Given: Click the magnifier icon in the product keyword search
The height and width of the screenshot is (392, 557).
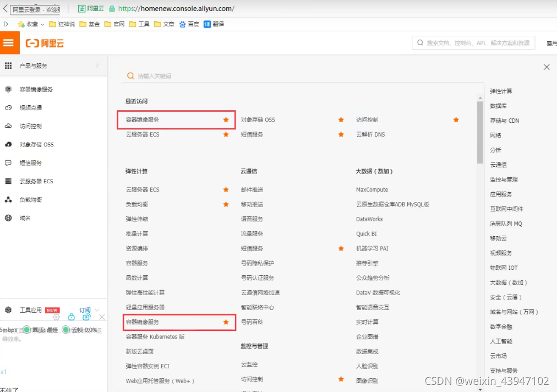Looking at the screenshot, I should pos(130,76).
